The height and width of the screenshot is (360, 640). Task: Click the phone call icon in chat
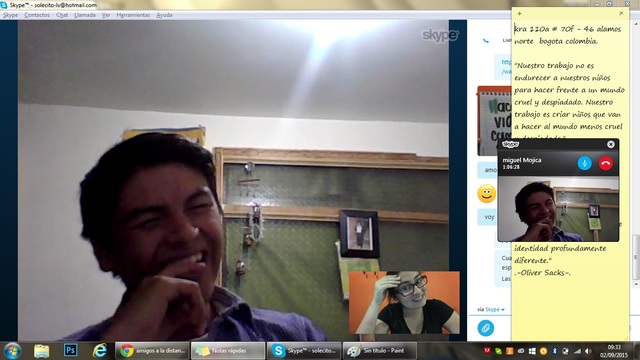tap(486, 40)
